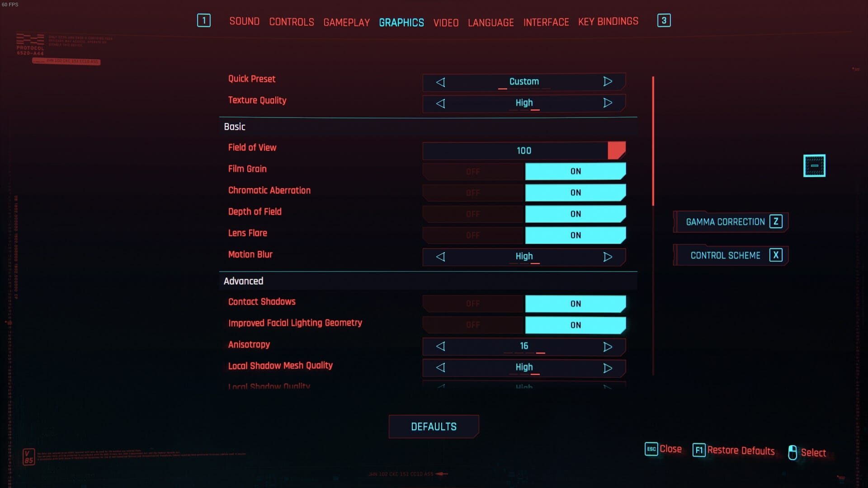
Task: Switch to the SOUND tab
Action: 245,22
